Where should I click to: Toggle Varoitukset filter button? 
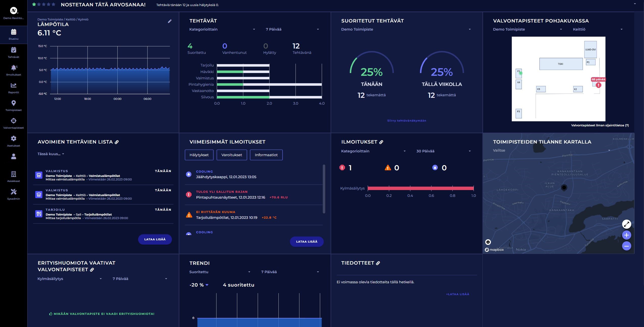click(x=231, y=155)
